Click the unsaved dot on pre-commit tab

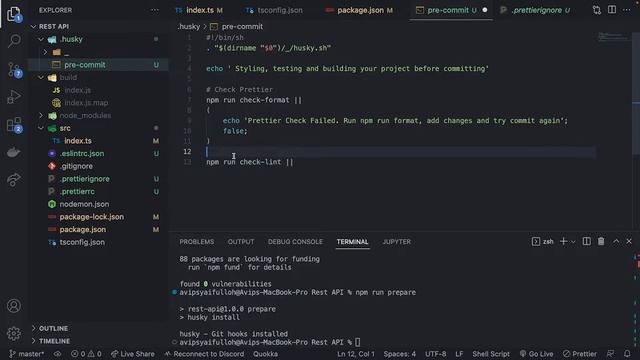pyautogui.click(x=485, y=10)
